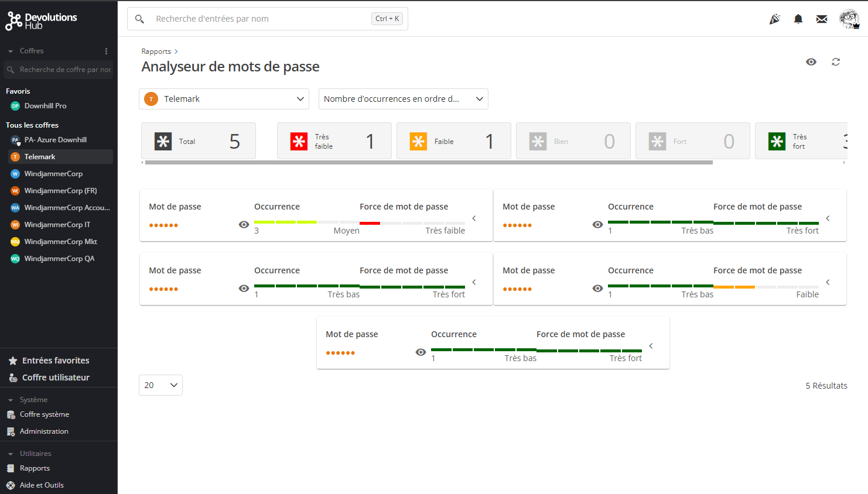Screen dimensions: 868x494
Task: Click scrollbar right arrow of stats cards
Action: point(844,162)
